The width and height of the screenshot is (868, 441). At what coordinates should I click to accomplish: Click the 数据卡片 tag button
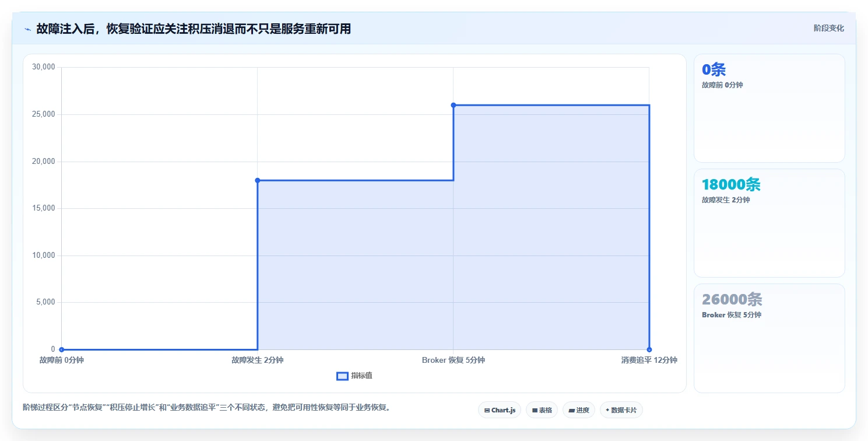click(x=621, y=410)
